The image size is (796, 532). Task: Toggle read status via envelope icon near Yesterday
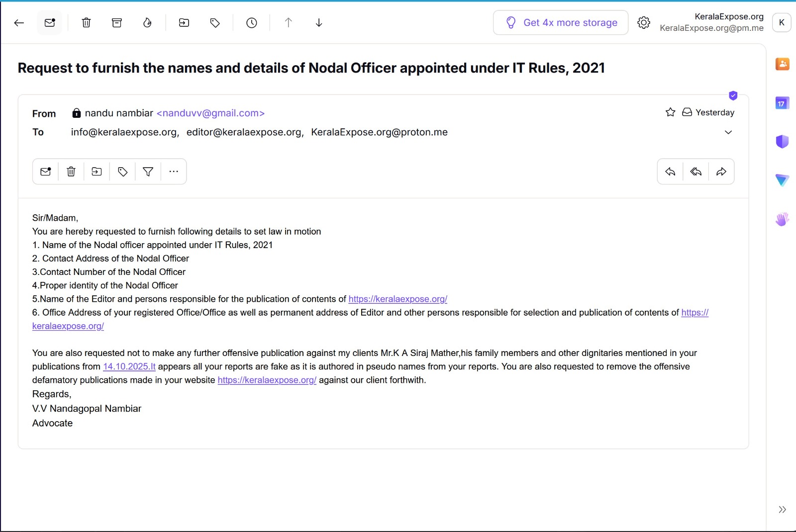click(x=687, y=112)
